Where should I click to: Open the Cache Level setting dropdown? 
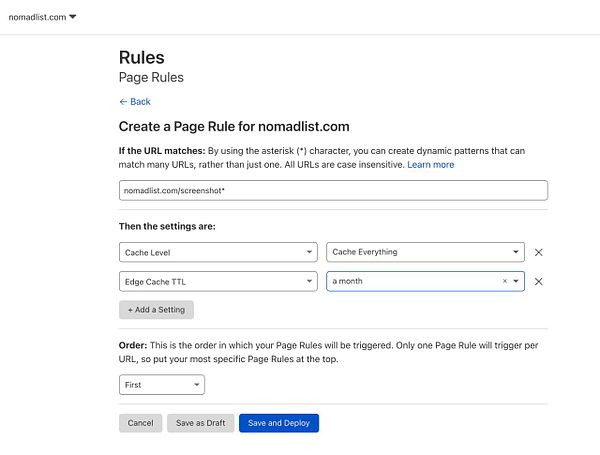[218, 252]
